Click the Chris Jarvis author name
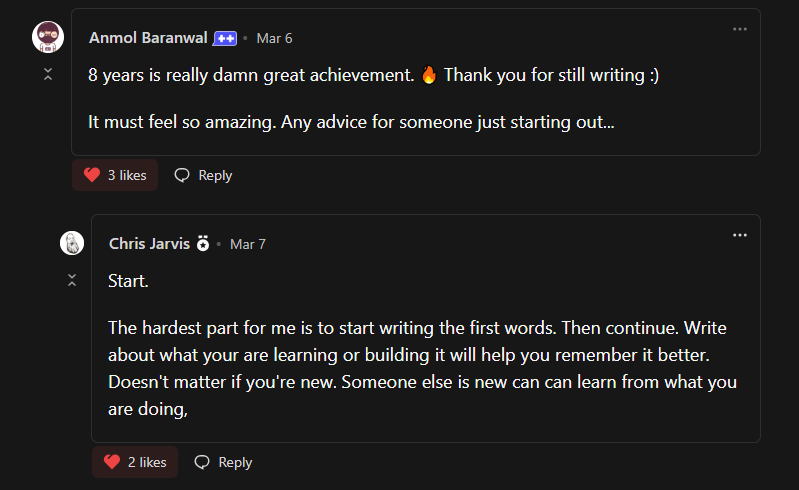Viewport: 799px width, 490px height. (x=149, y=244)
